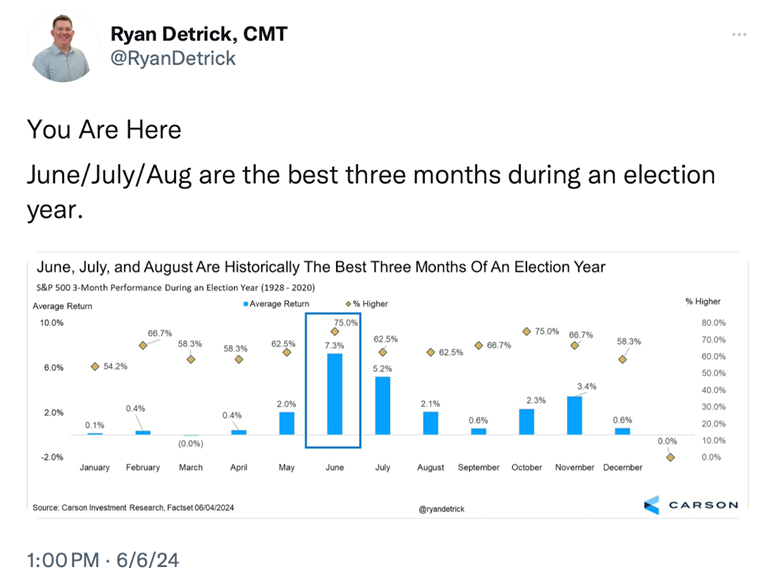Click the December 0.0% diamond marker
This screenshot has width=759, height=568.
[670, 457]
